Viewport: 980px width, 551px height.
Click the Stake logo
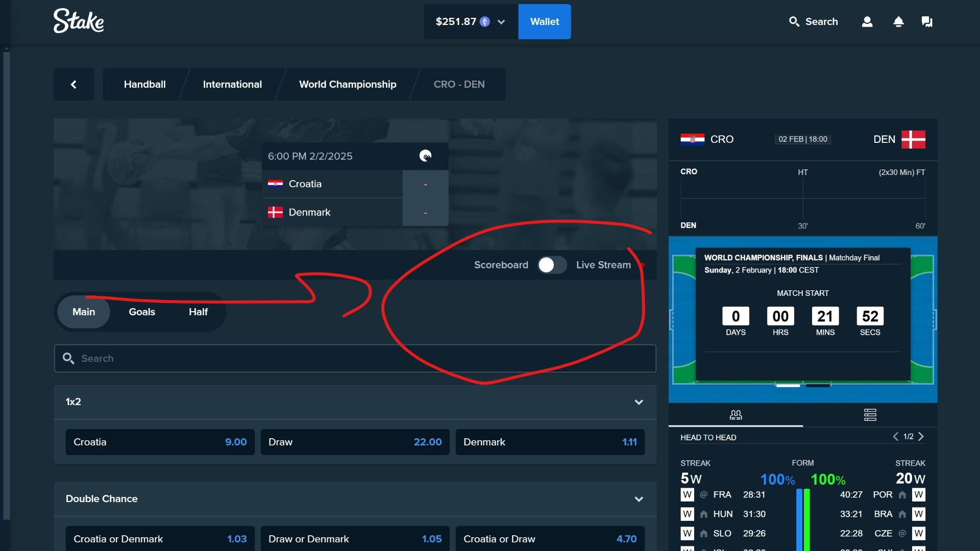point(79,21)
